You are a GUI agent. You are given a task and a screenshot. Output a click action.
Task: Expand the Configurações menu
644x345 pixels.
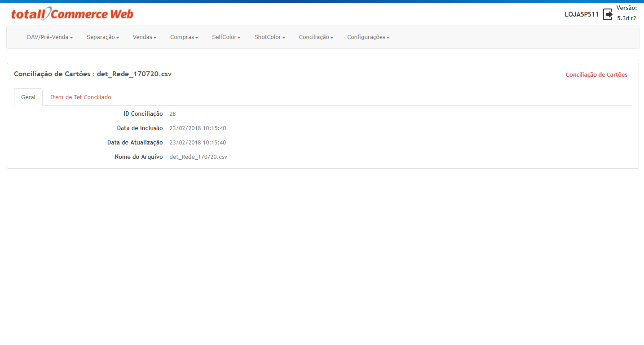(368, 37)
